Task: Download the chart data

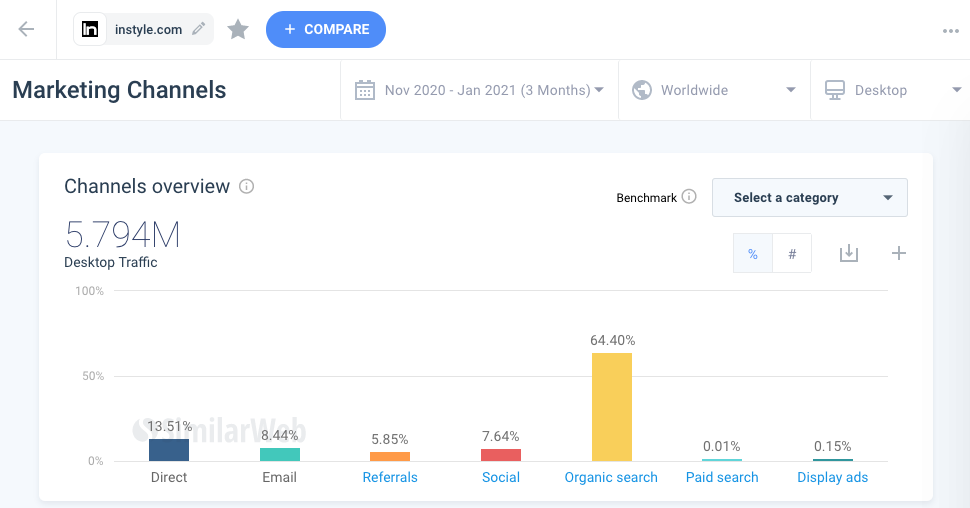Action: coord(849,253)
